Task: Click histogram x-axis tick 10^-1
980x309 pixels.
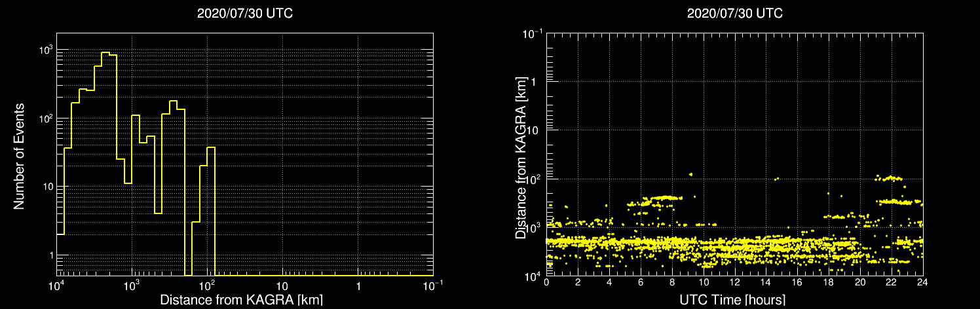Action: coord(432,285)
